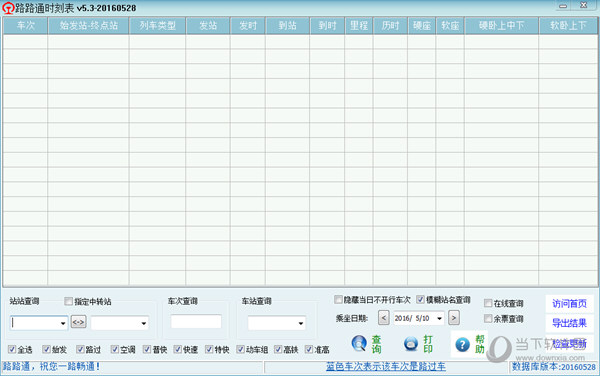Click 导出结果 to export results
This screenshot has width=600, height=376.
[569, 323]
